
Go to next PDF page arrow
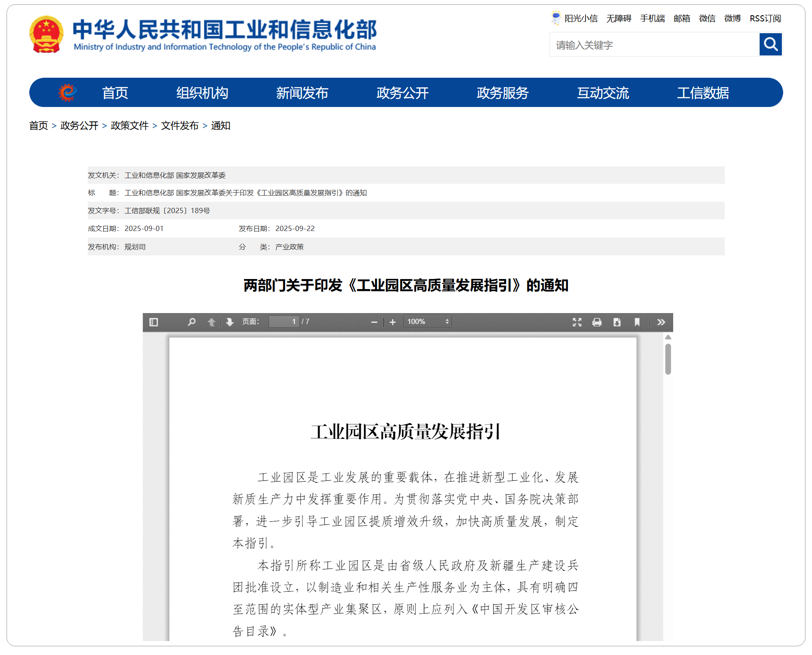click(230, 322)
